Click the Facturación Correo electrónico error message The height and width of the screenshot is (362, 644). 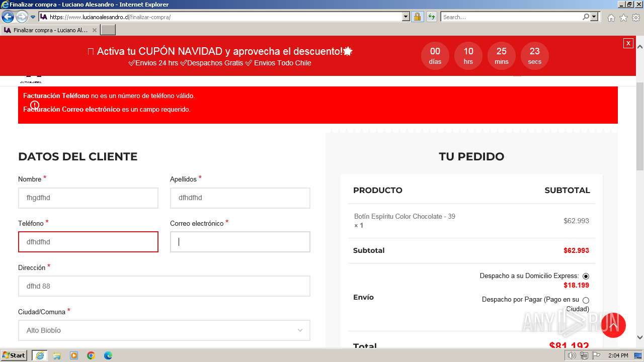tap(107, 109)
